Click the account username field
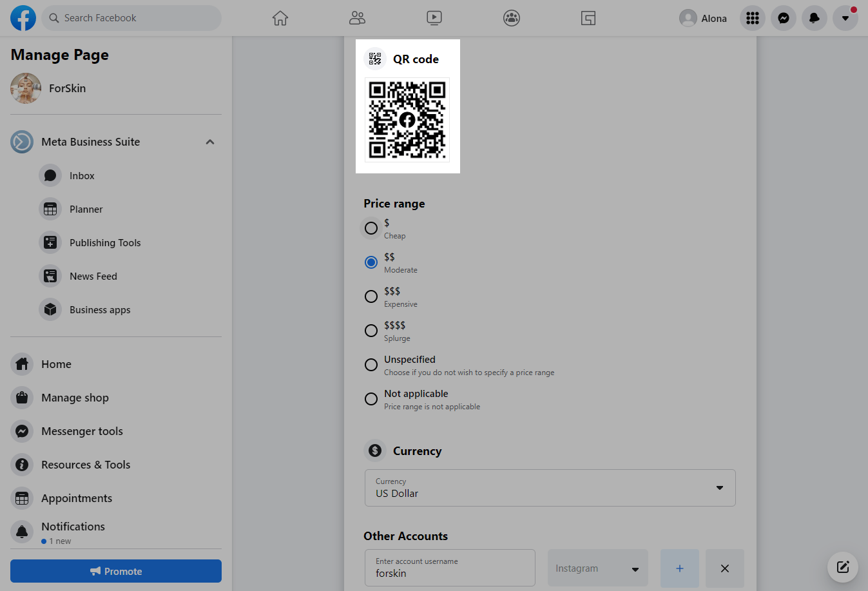The image size is (868, 591). pyautogui.click(x=450, y=568)
